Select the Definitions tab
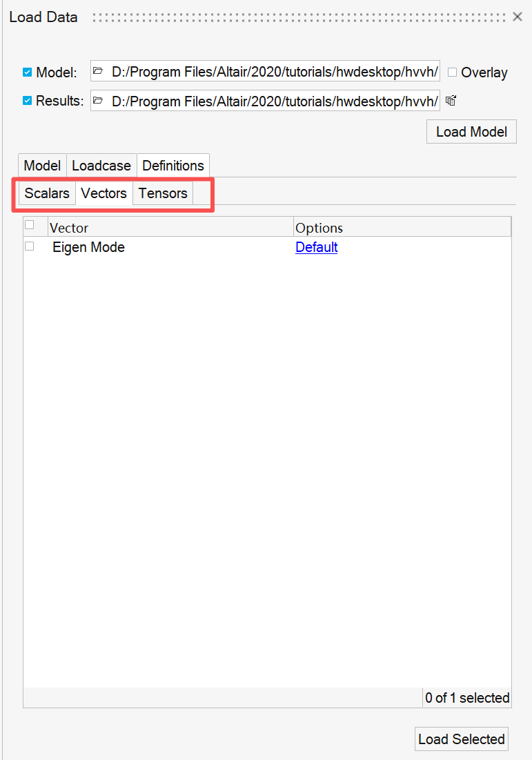532x760 pixels. tap(173, 166)
